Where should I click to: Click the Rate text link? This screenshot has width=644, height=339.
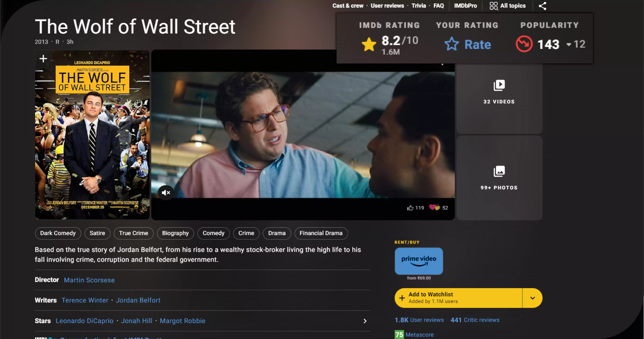point(477,44)
